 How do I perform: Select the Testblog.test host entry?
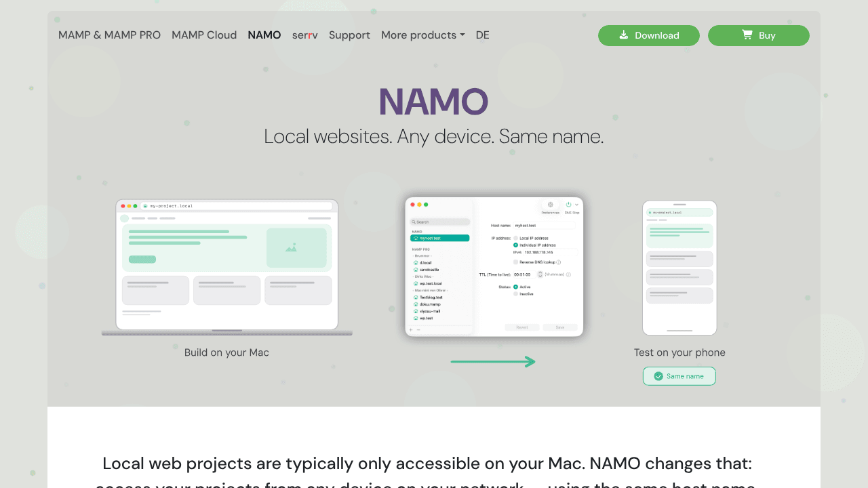click(x=431, y=297)
